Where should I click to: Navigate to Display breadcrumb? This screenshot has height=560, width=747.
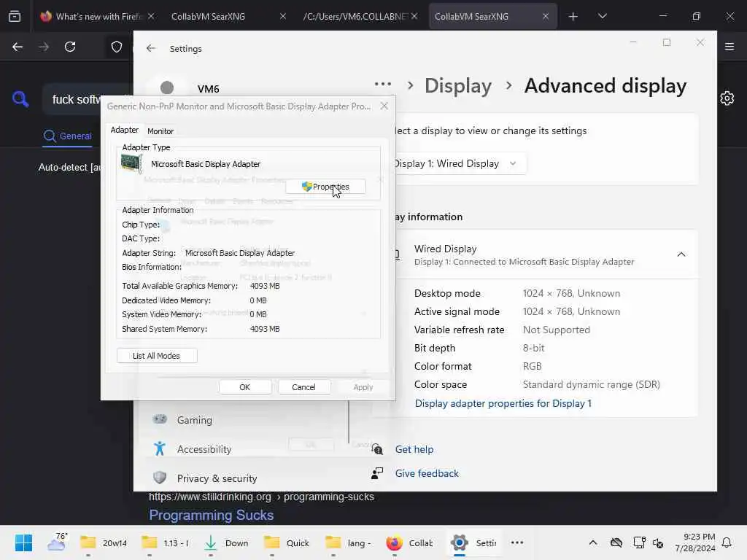458,86
